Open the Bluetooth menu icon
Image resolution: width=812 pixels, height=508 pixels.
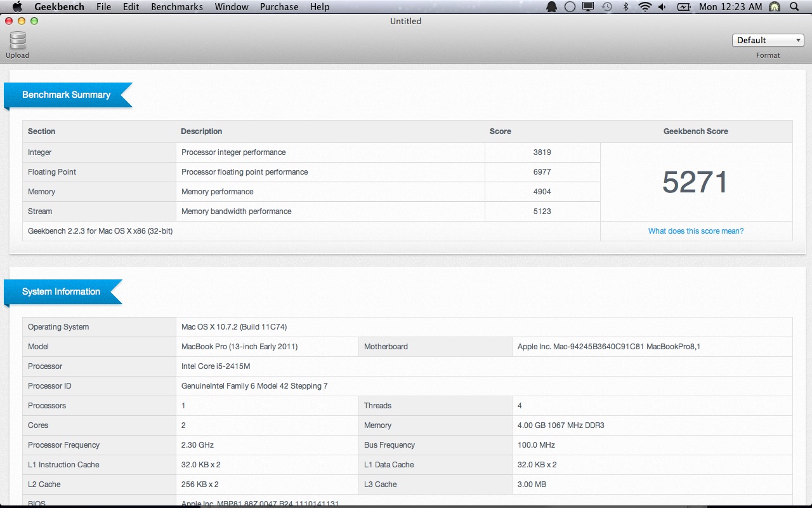(625, 7)
